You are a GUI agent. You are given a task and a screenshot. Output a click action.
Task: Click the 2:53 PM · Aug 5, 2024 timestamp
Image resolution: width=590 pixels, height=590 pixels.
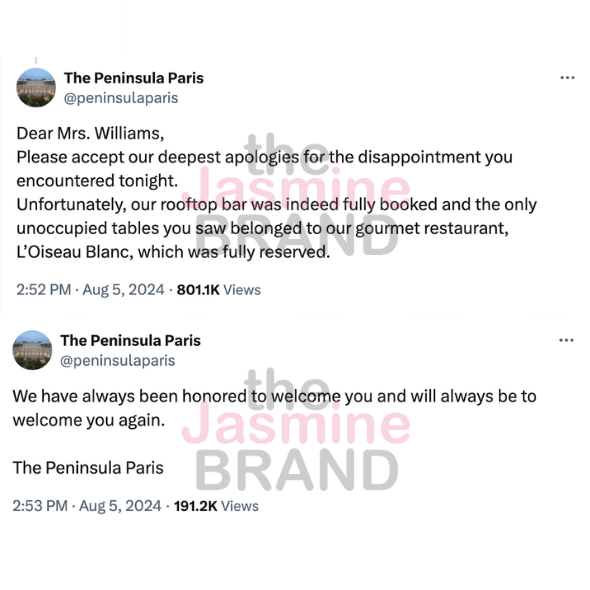(87, 506)
